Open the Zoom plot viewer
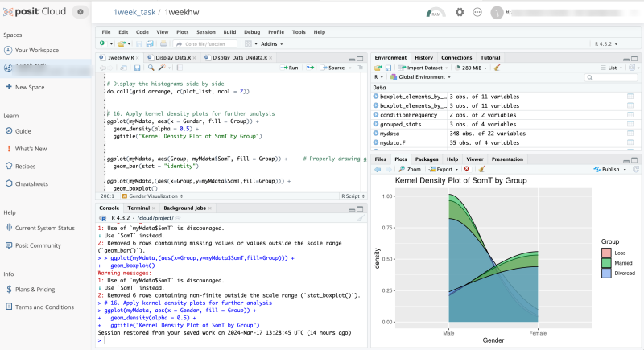The image size is (644, 350). (410, 169)
